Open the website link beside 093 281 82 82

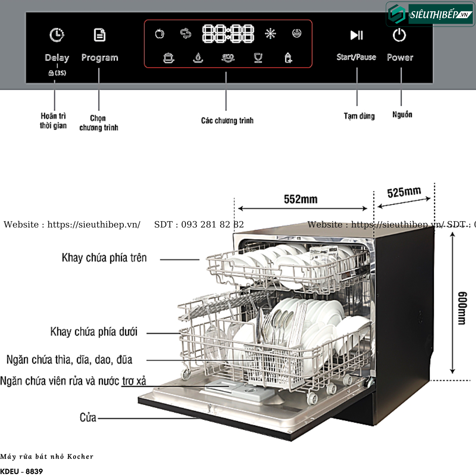(94, 224)
